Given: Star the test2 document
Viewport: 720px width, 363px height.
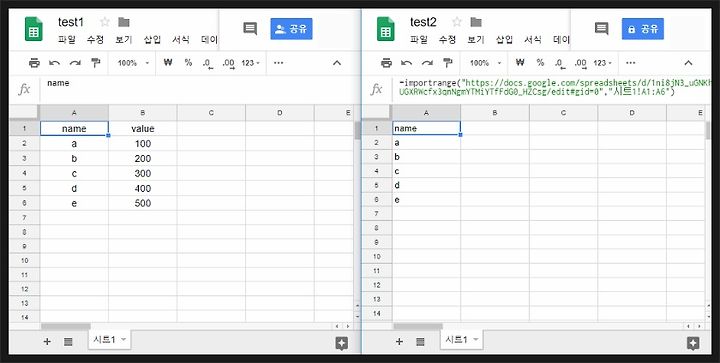Looking at the screenshot, I should [x=456, y=22].
